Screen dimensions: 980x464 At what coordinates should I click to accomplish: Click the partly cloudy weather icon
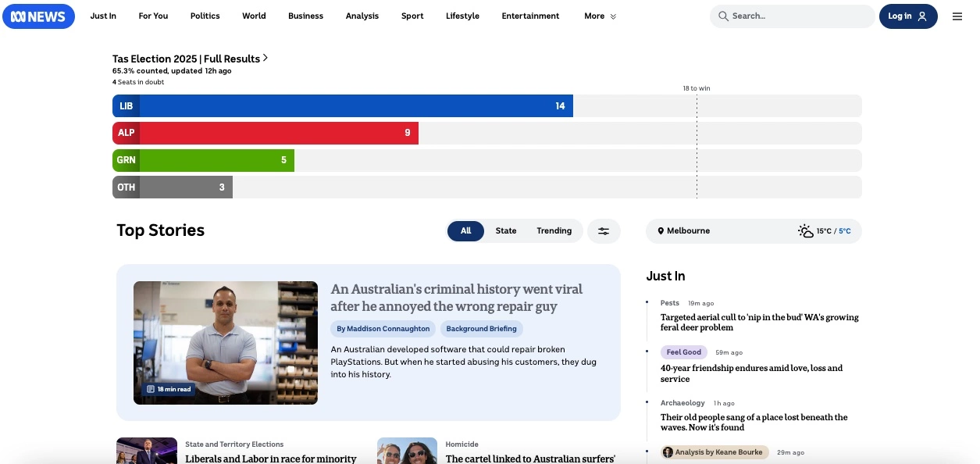coord(806,231)
